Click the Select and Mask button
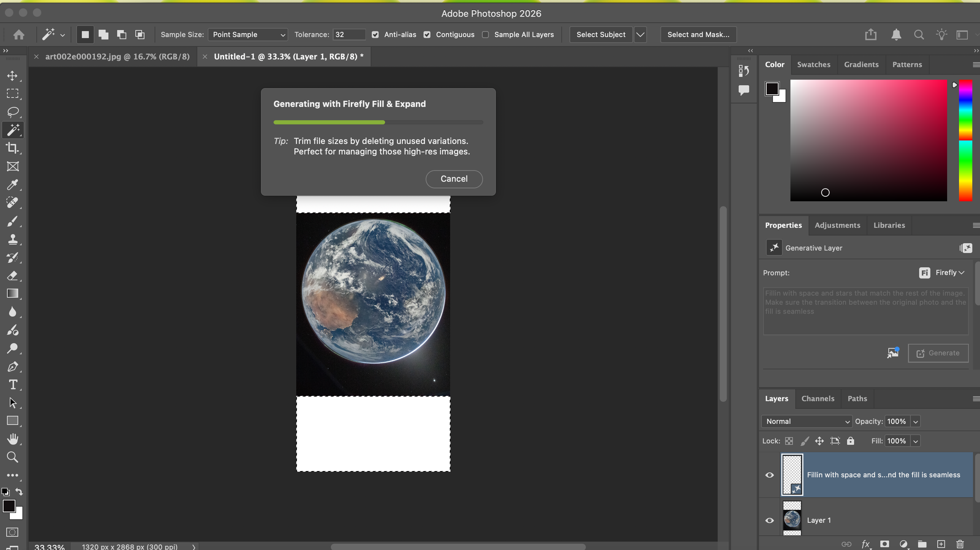 click(698, 35)
